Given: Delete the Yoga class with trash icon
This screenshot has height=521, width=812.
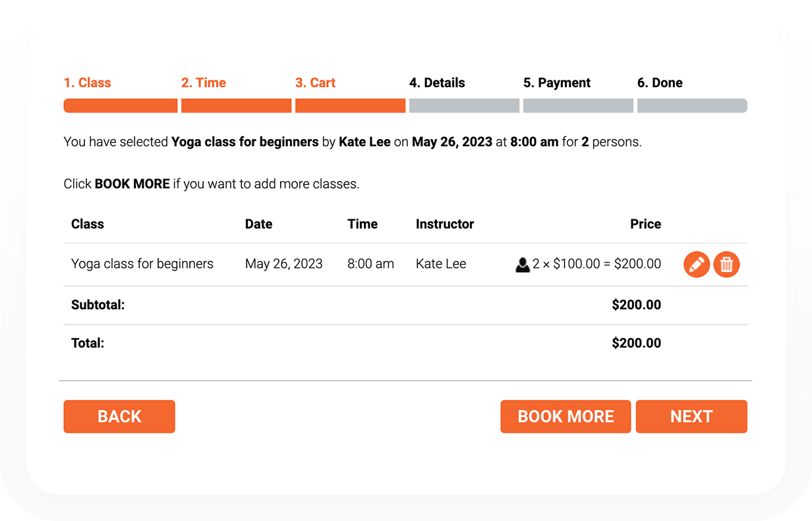Looking at the screenshot, I should pos(727,264).
